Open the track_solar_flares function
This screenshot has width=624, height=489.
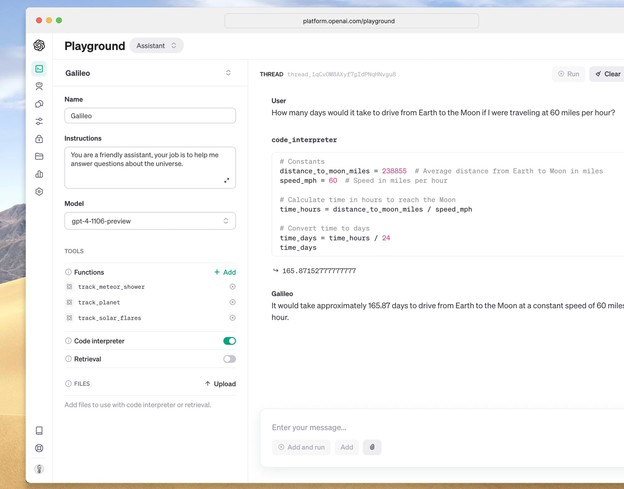109,318
